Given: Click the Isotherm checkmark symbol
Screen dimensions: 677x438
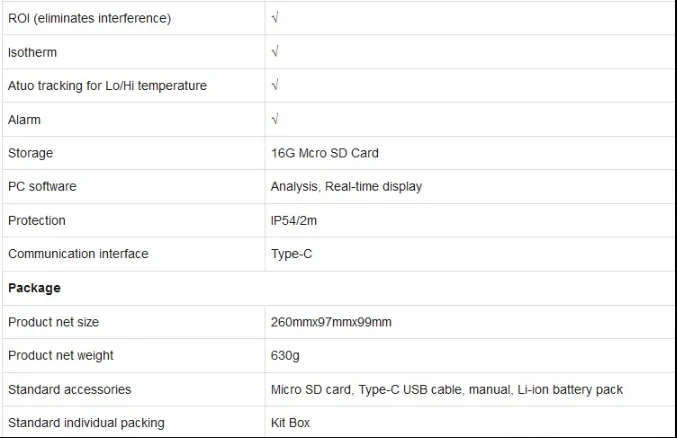Looking at the screenshot, I should (x=275, y=51).
